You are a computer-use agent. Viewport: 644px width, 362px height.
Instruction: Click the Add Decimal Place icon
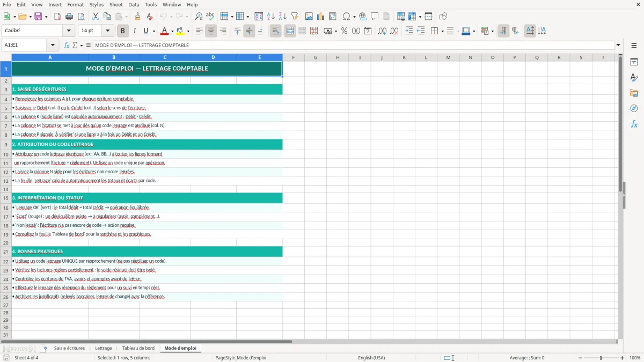pyautogui.click(x=382, y=31)
